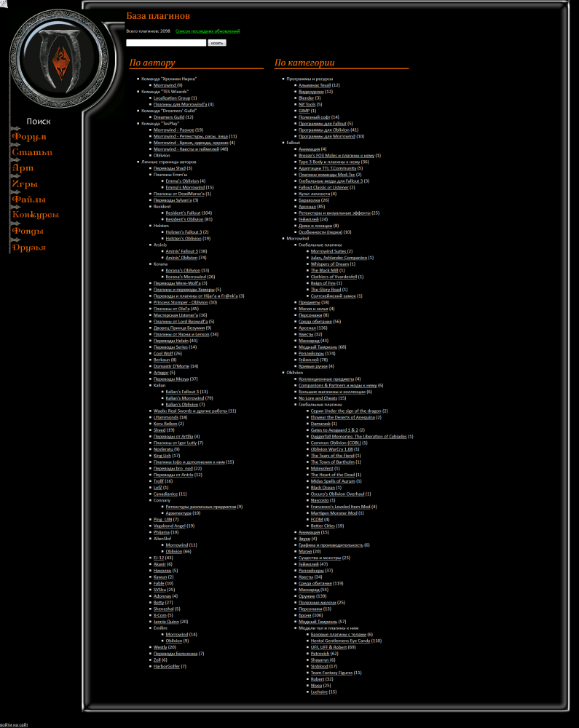Open Программы для Oblivion link
Viewport: 579px width, 728px height.
(323, 130)
